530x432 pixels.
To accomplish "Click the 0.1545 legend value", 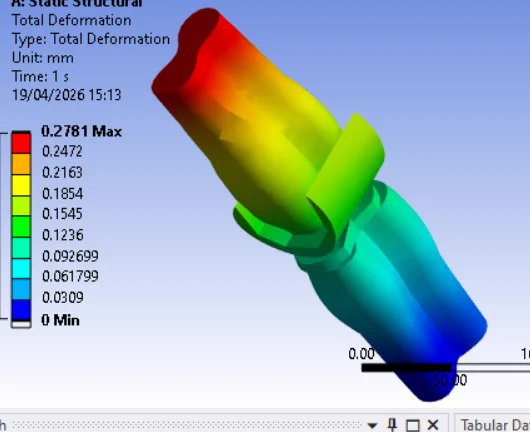I will click(62, 214).
